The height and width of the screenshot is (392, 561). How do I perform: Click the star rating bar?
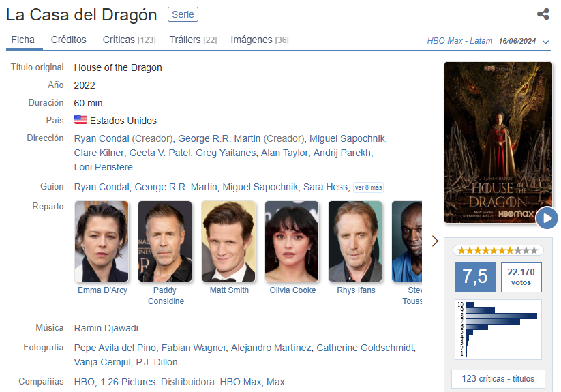tap(498, 251)
